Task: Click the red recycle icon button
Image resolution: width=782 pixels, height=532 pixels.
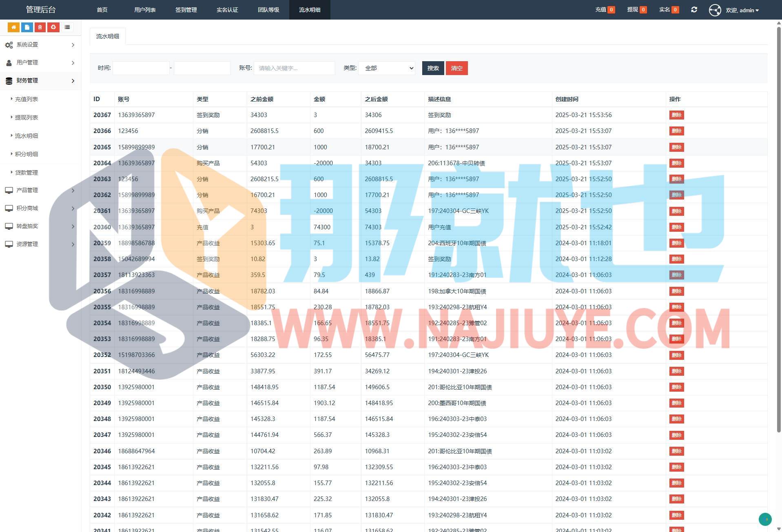Action: coord(53,27)
